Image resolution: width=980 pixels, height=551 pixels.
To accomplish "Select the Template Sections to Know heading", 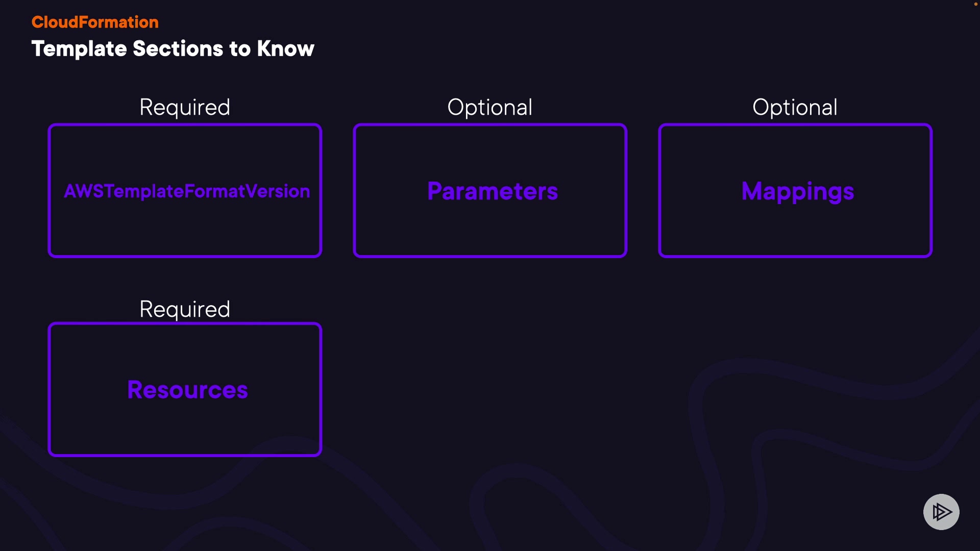I will [173, 49].
